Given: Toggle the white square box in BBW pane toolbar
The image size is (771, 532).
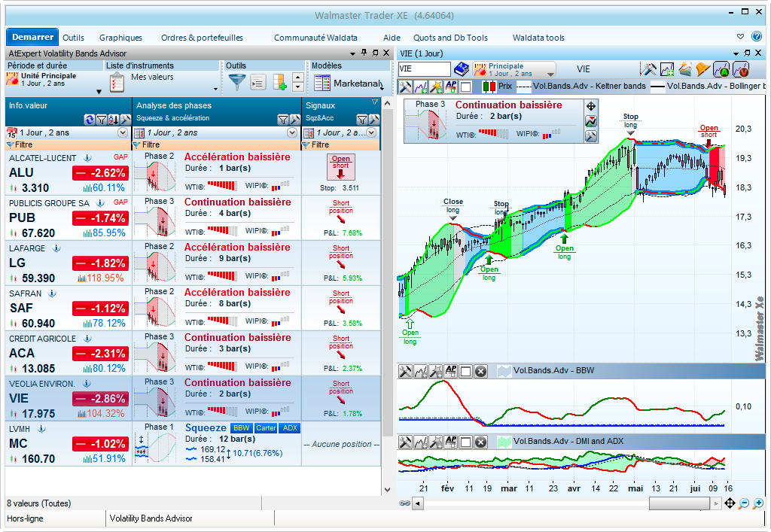Looking at the screenshot, I should point(465,372).
